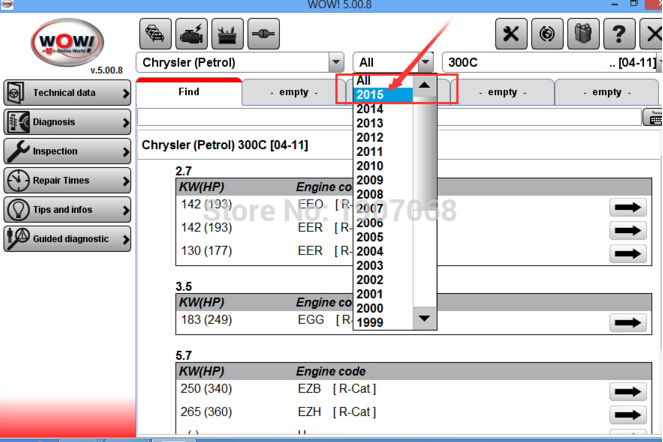Select year 2005 in the list
This screenshot has width=663, height=442.
(x=383, y=237)
